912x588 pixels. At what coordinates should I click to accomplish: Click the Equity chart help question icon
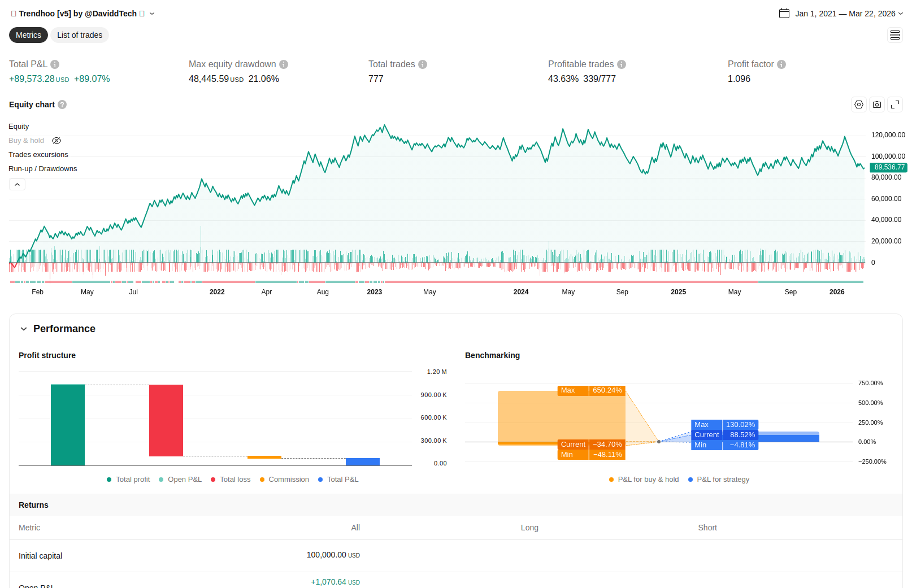point(62,104)
